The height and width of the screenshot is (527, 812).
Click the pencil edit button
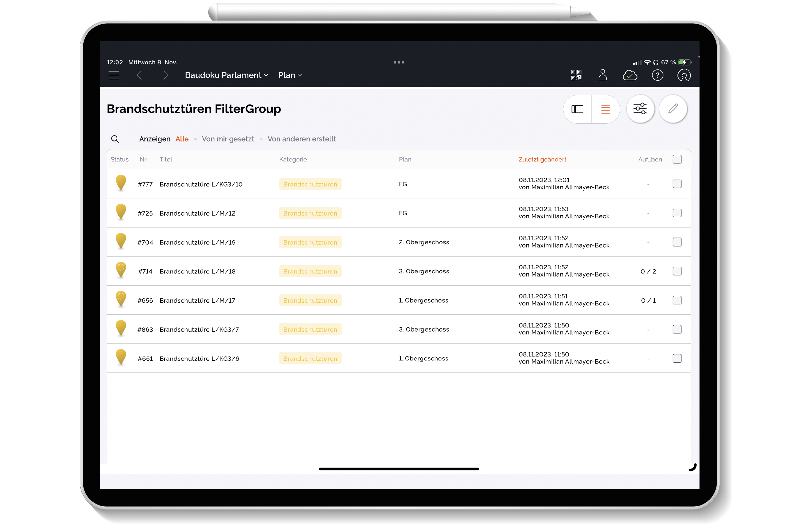(673, 109)
